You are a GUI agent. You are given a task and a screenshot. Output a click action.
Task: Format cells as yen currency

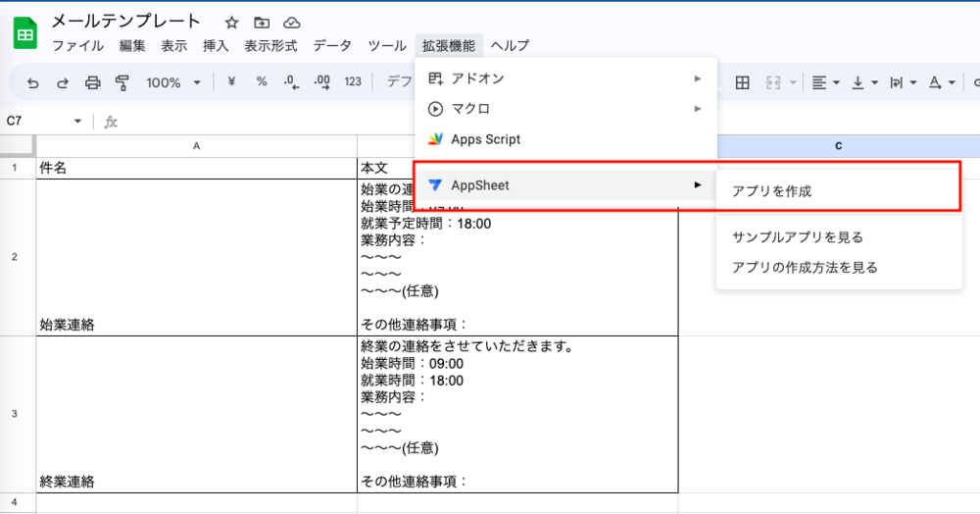[x=232, y=81]
